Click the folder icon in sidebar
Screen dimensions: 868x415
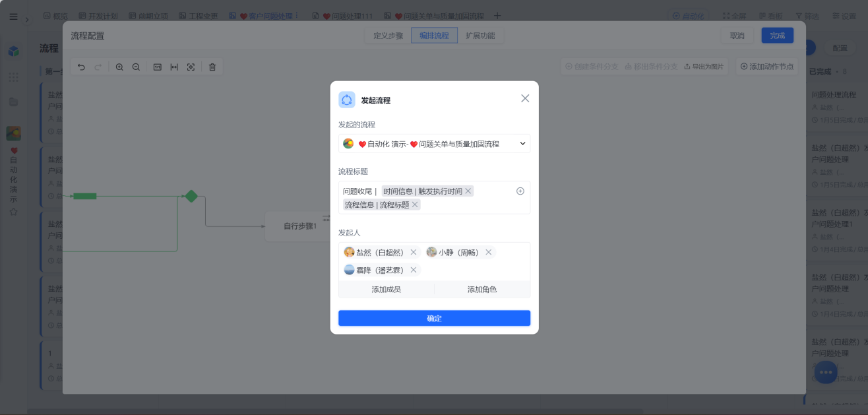pyautogui.click(x=13, y=102)
